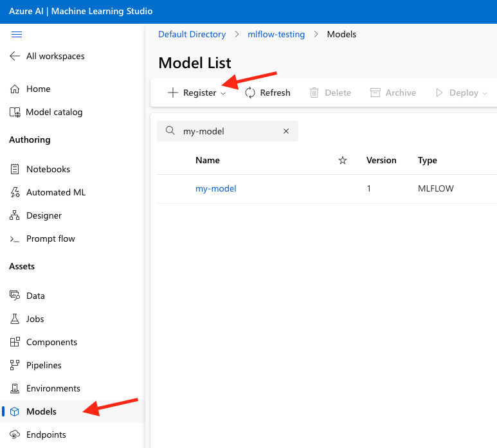Expand the Deploy dropdown chevron
This screenshot has width=497, height=448.
(485, 93)
